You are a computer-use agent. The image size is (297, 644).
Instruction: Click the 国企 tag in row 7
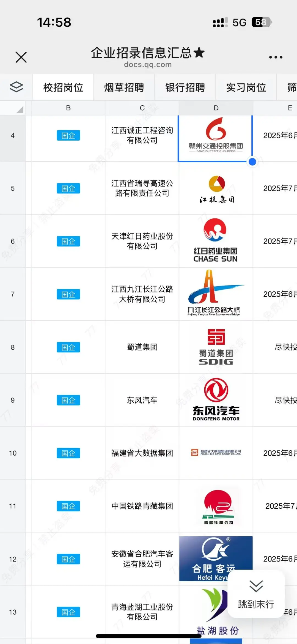tap(68, 294)
